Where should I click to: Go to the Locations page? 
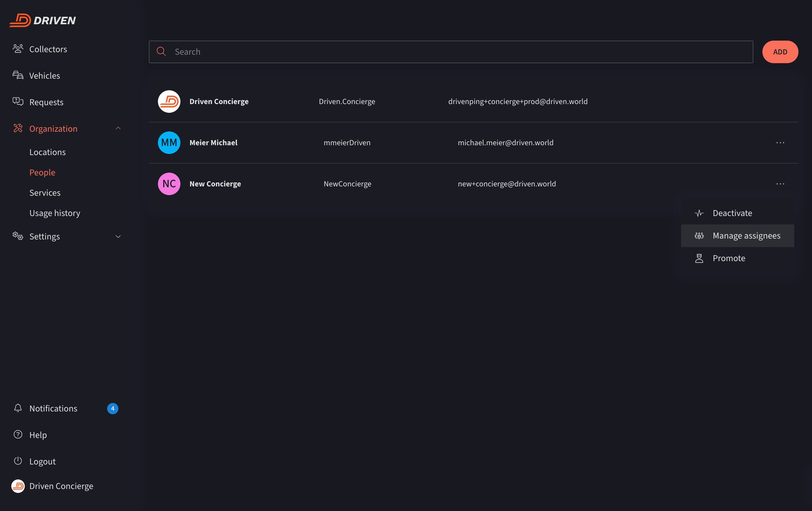48,152
